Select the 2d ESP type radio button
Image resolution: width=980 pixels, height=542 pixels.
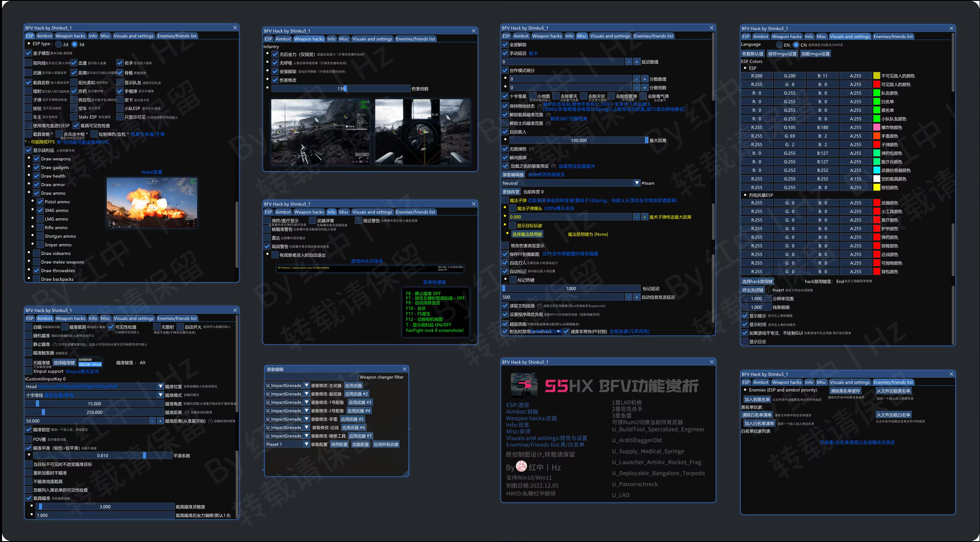coord(58,44)
